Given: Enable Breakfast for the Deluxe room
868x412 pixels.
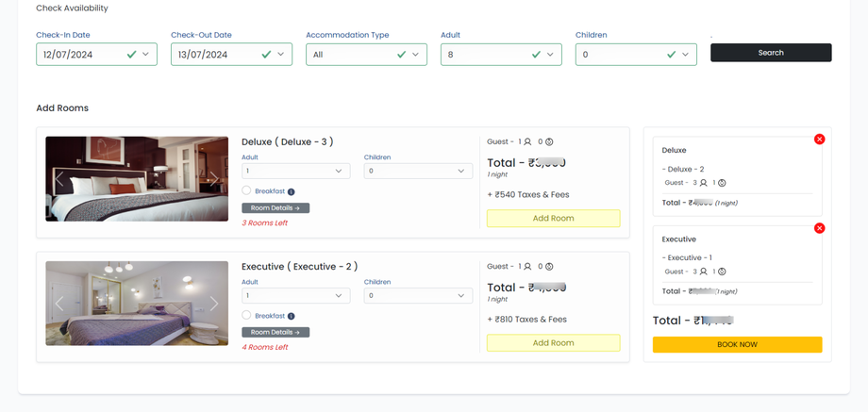Looking at the screenshot, I should [x=246, y=190].
